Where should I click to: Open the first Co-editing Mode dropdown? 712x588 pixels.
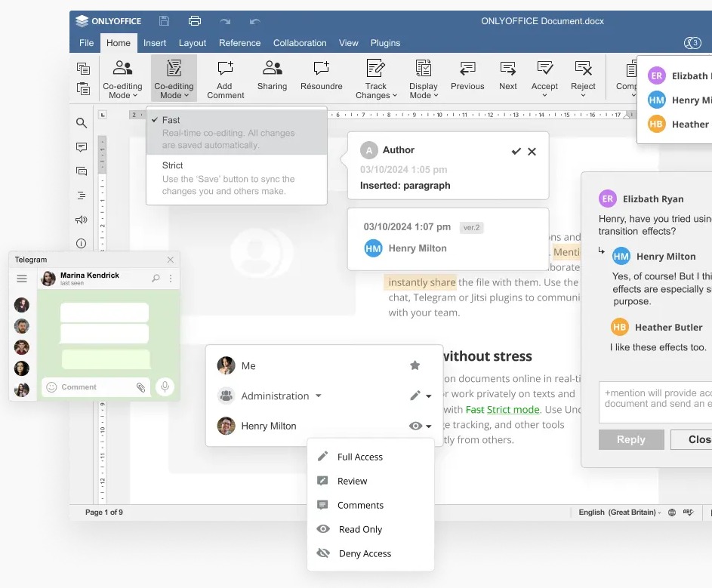tap(122, 79)
